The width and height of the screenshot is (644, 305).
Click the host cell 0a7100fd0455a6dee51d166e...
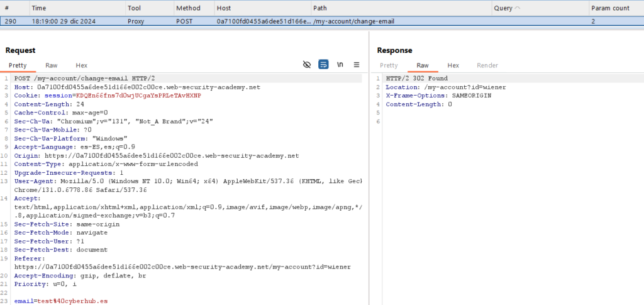[262, 21]
